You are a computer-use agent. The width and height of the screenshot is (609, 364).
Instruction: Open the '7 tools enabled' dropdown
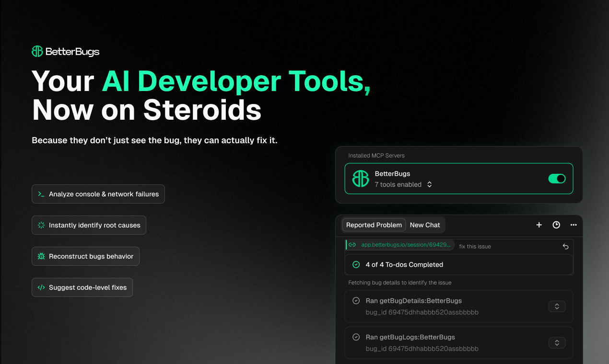click(x=429, y=184)
